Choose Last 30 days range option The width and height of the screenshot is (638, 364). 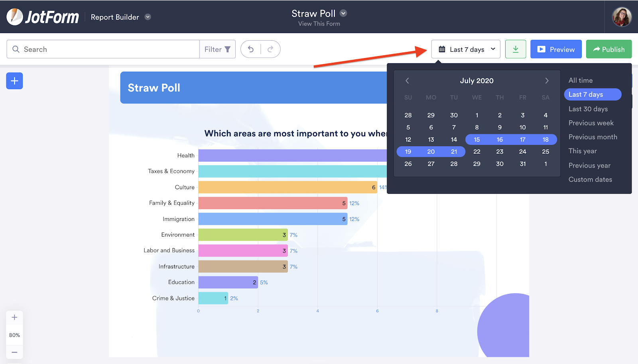[x=588, y=109]
